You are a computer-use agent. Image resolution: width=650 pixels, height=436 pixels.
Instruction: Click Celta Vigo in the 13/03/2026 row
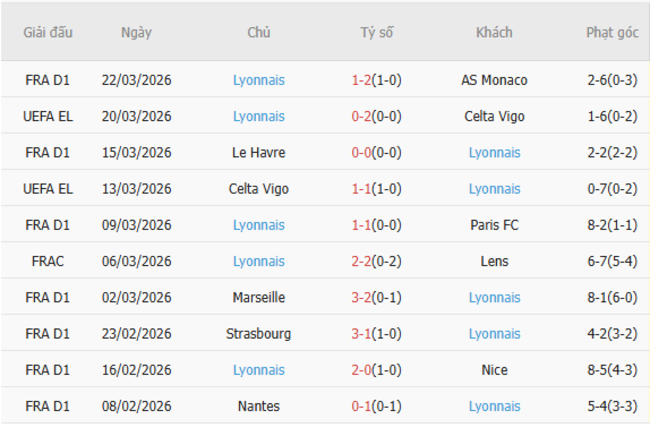tap(259, 189)
